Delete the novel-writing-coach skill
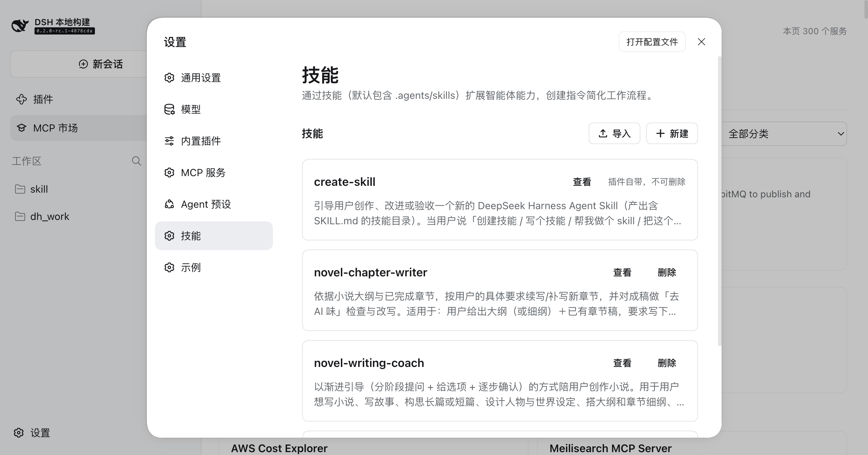This screenshot has height=455, width=868. (667, 363)
